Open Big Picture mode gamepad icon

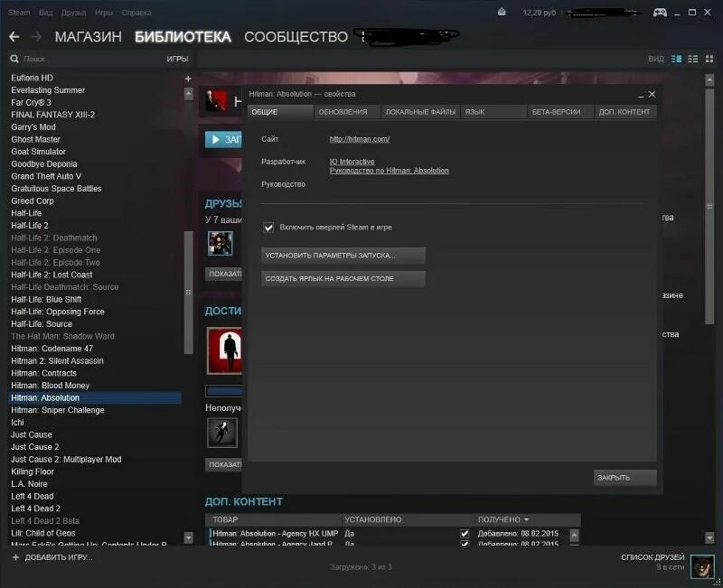[660, 13]
